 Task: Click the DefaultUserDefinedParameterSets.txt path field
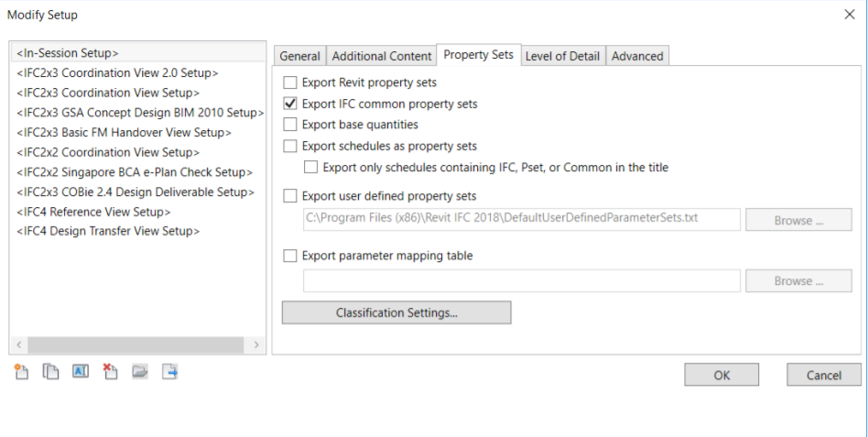coord(522,219)
